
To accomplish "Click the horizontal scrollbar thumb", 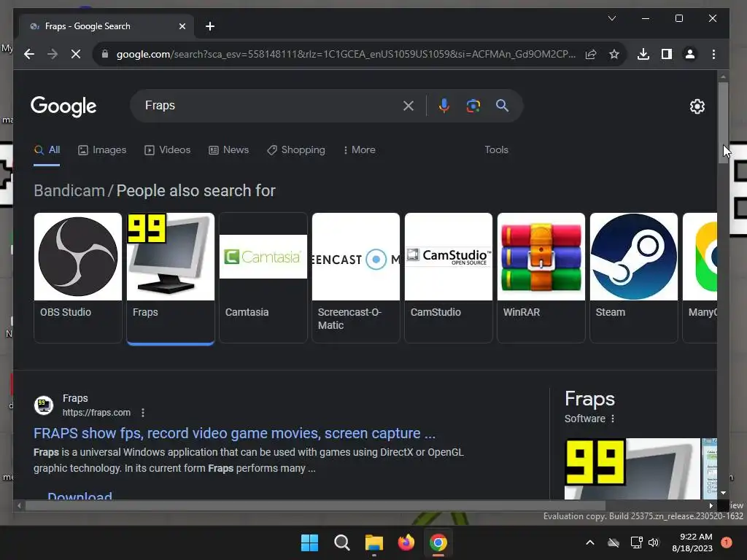I will click(315, 506).
